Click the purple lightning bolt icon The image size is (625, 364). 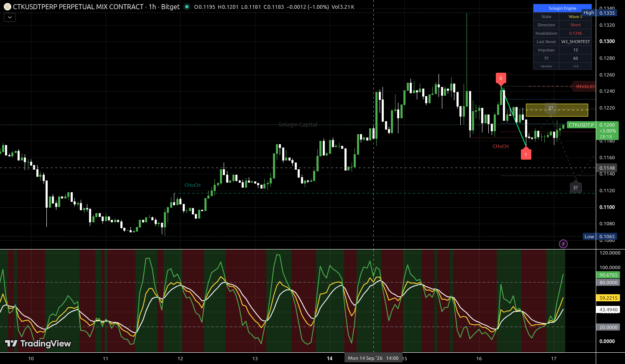[x=563, y=244]
